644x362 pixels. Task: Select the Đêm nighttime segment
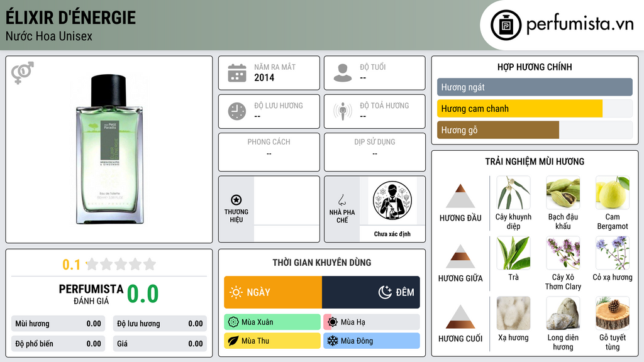click(x=371, y=292)
